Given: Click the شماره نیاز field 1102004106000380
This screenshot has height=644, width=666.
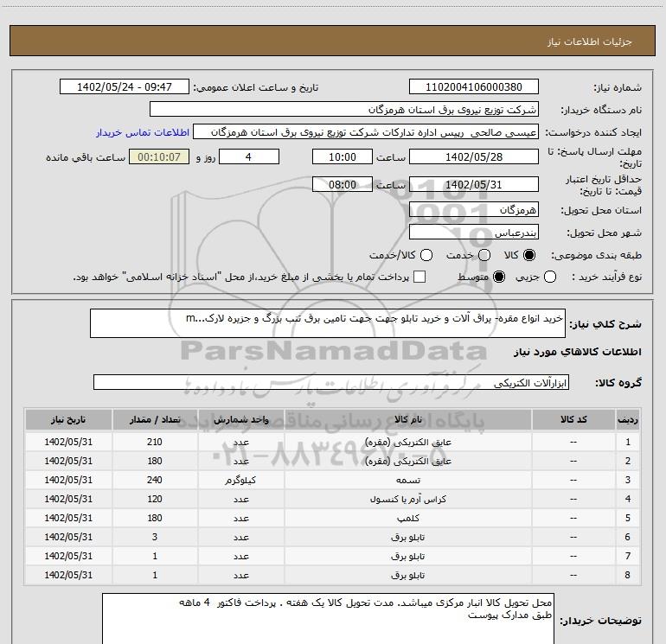Looking at the screenshot, I should point(474,87).
